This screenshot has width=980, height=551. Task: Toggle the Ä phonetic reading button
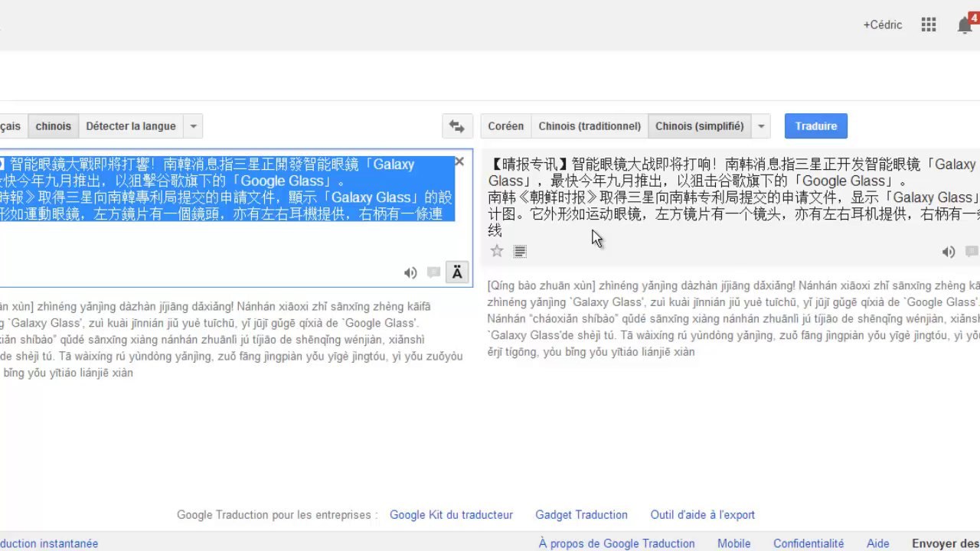pyautogui.click(x=457, y=272)
